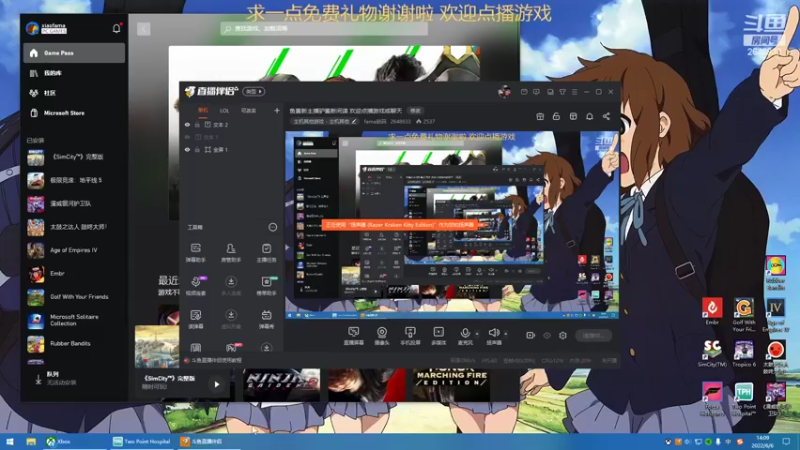800x450 pixels.
Task: Start recording with camcorder icon
Action: [531, 335]
